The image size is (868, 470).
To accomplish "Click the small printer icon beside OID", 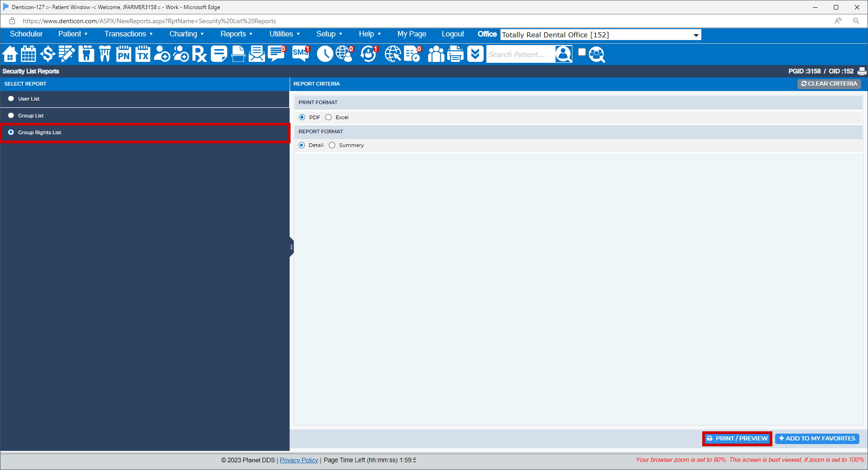I will [x=862, y=71].
